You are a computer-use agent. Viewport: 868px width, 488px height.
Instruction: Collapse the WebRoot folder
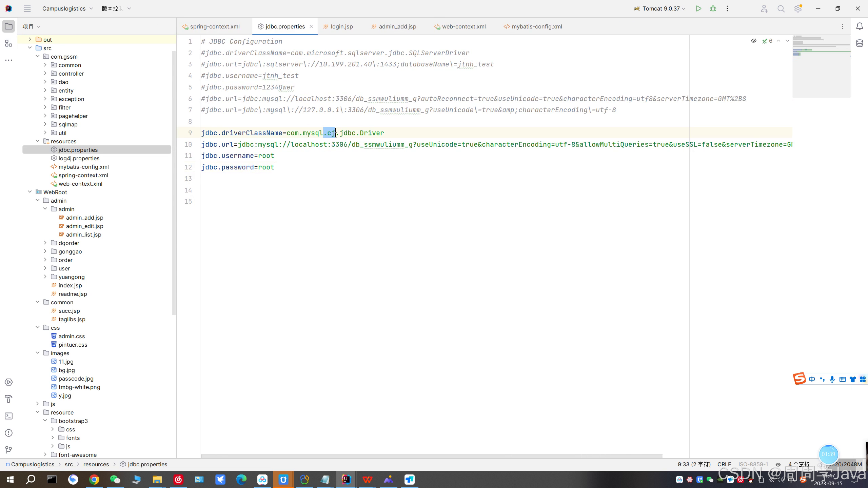click(x=30, y=192)
